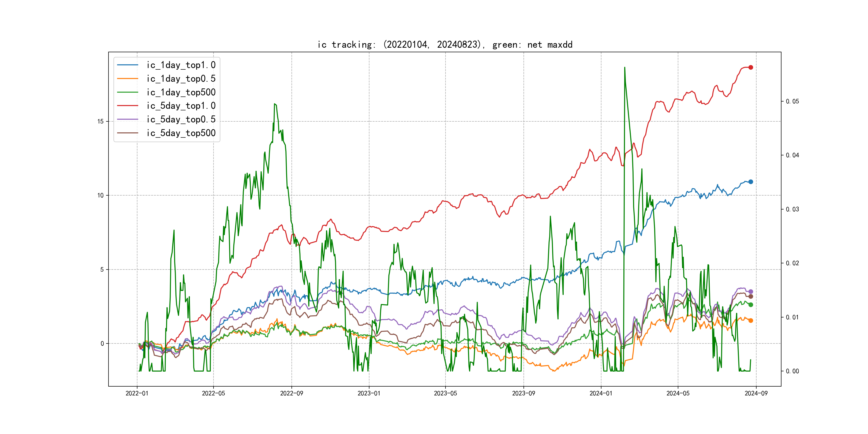868x434 pixels.
Task: Select the ic_1day_top0.5 legend label
Action: pos(181,78)
